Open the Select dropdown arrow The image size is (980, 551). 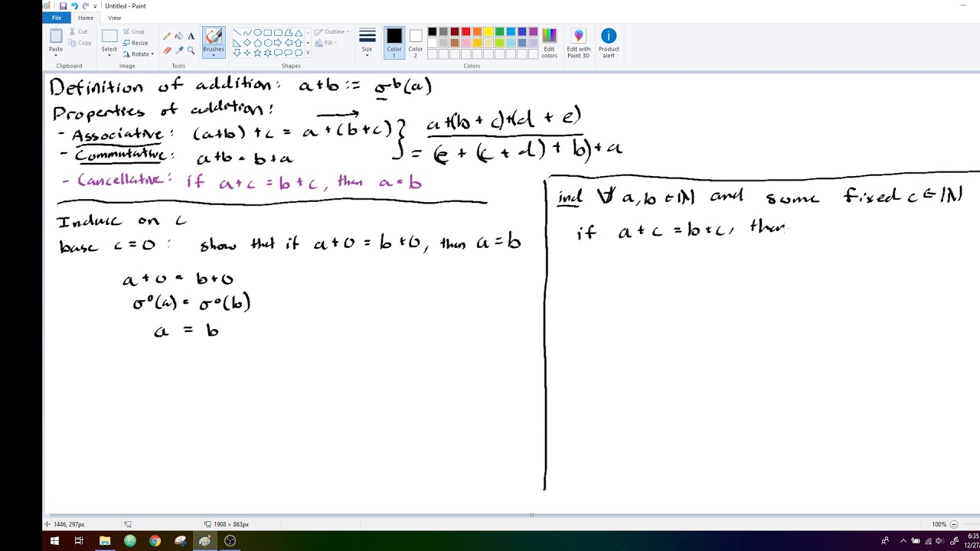[x=109, y=55]
